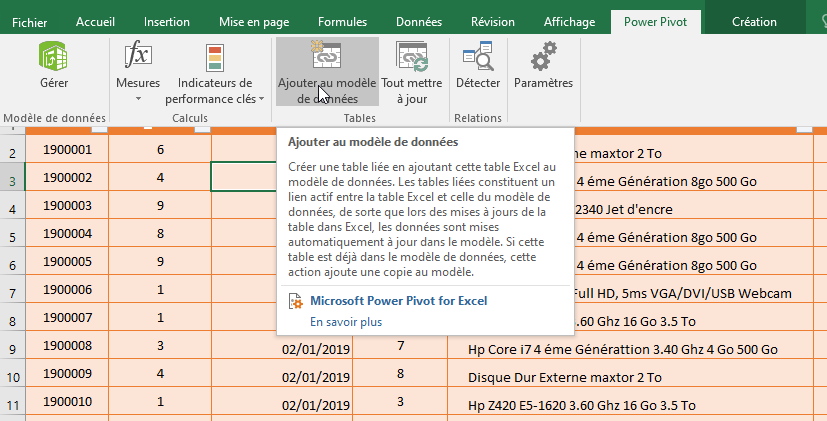Open Indicateurs de performance clés icon

(x=215, y=58)
